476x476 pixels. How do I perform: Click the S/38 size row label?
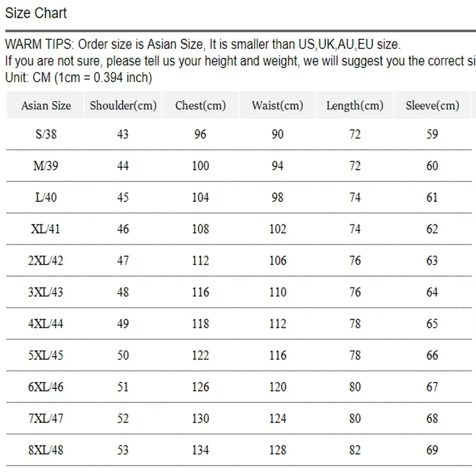[x=46, y=134]
